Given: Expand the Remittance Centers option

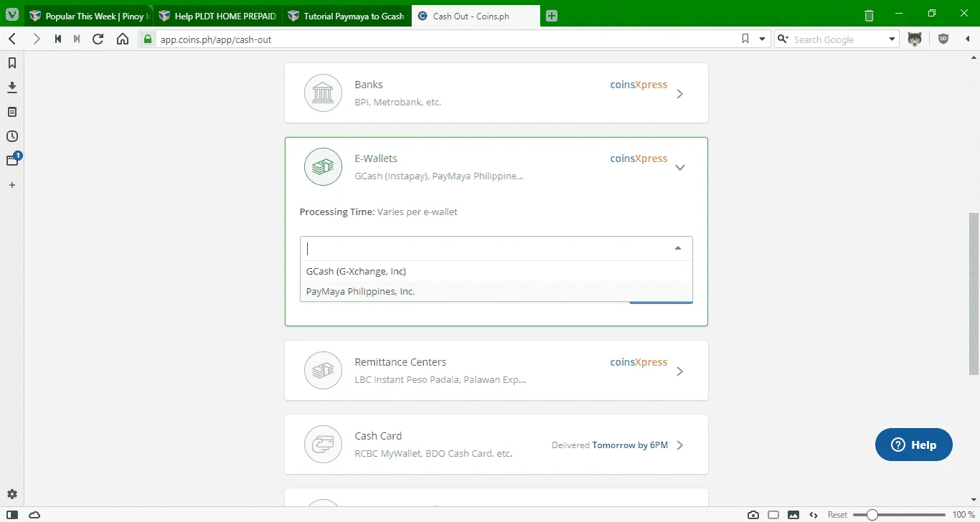Looking at the screenshot, I should (x=680, y=371).
